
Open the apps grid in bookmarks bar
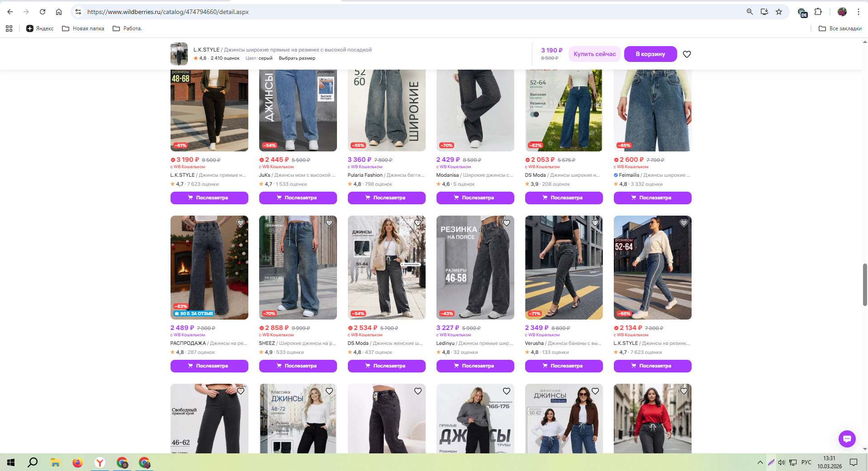click(9, 28)
